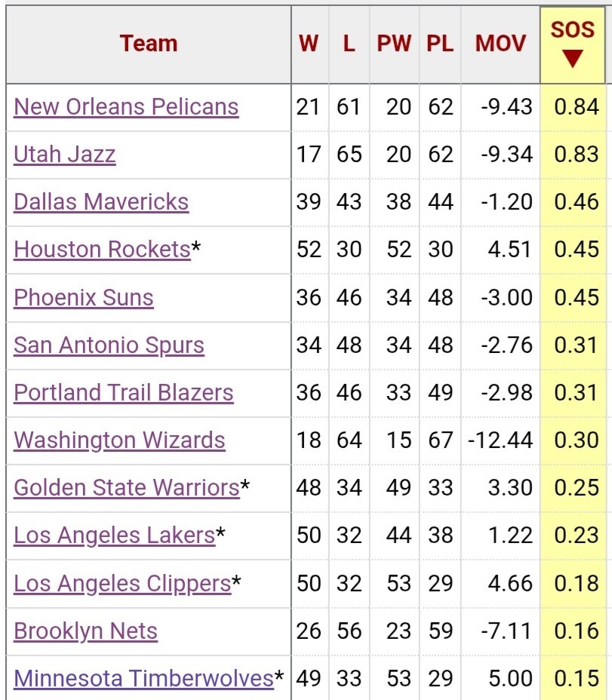
Task: Open Utah Jazz team link
Action: click(x=65, y=155)
